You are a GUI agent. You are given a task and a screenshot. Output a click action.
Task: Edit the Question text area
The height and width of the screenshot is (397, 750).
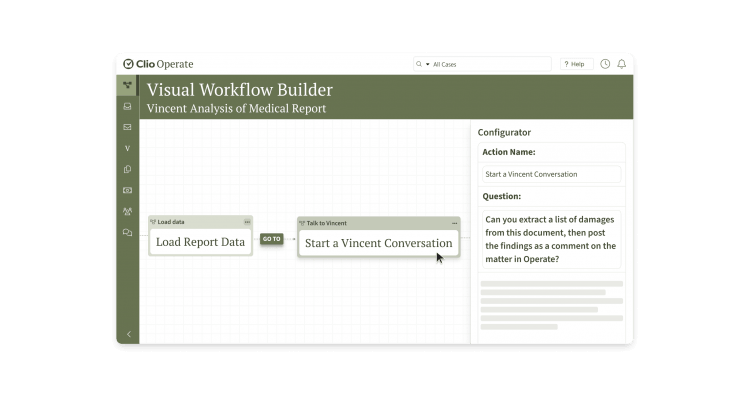point(551,239)
